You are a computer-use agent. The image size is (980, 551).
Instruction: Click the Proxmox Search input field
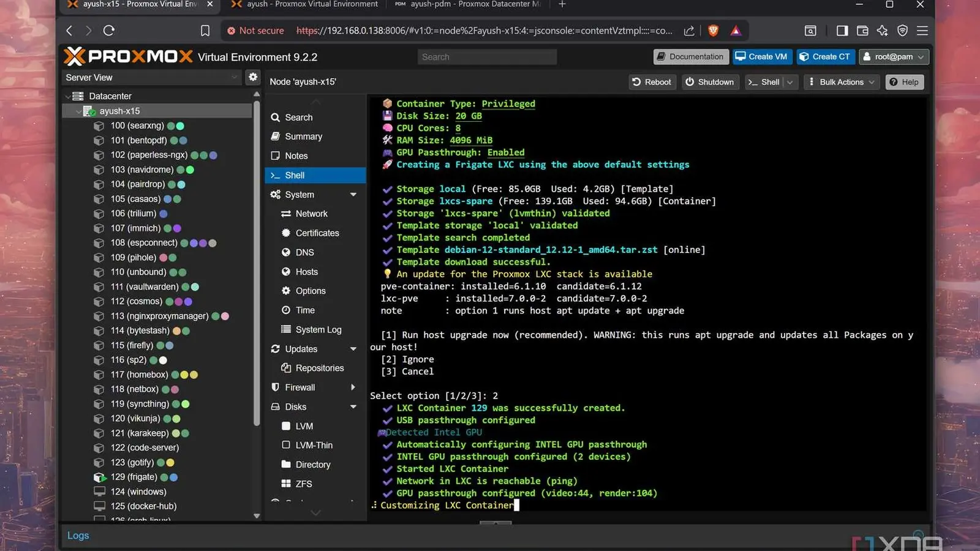coord(487,57)
